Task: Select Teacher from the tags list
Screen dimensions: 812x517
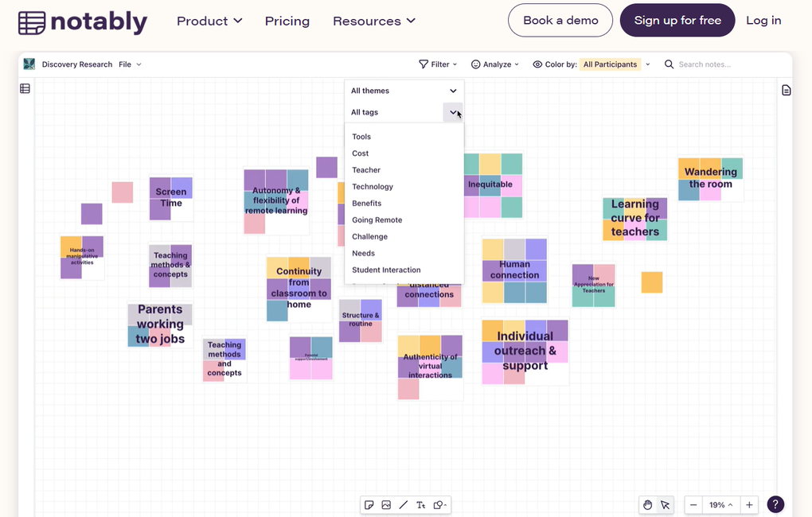Action: [x=366, y=169]
